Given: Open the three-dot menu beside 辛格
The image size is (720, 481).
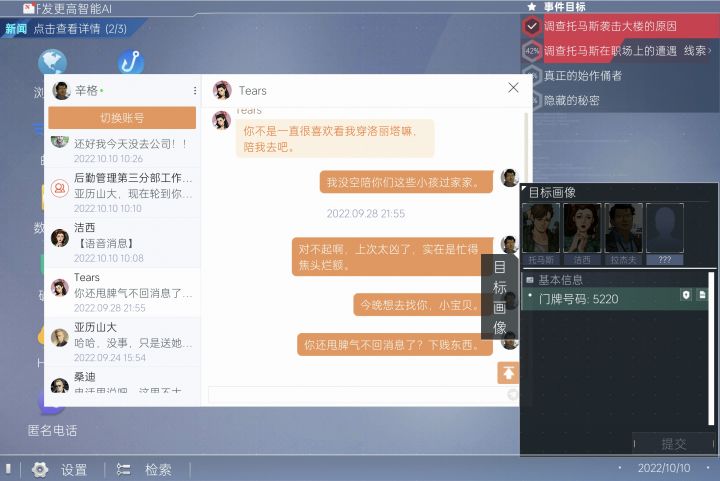Looking at the screenshot, I should pos(195,90).
